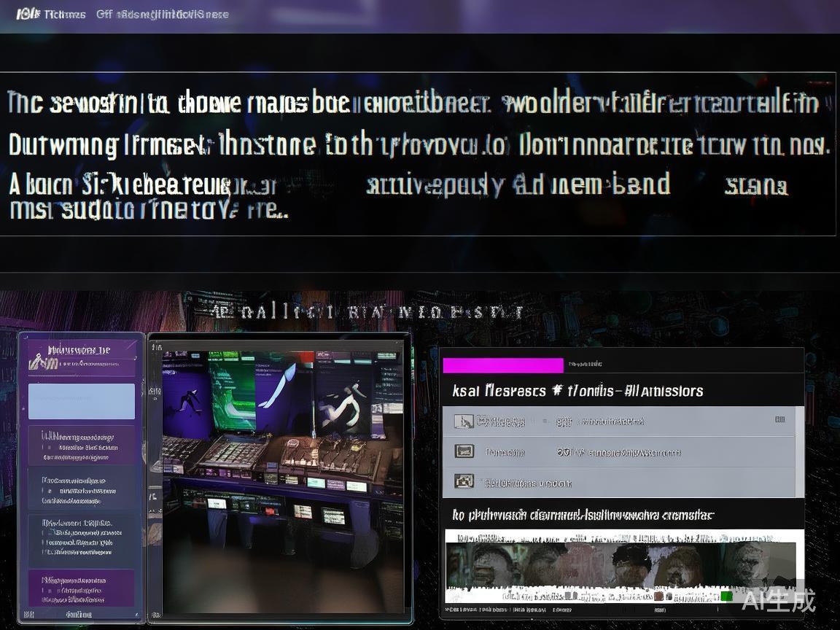Select the app logo in the top menu bar
This screenshot has width=840, height=630.
[26, 13]
